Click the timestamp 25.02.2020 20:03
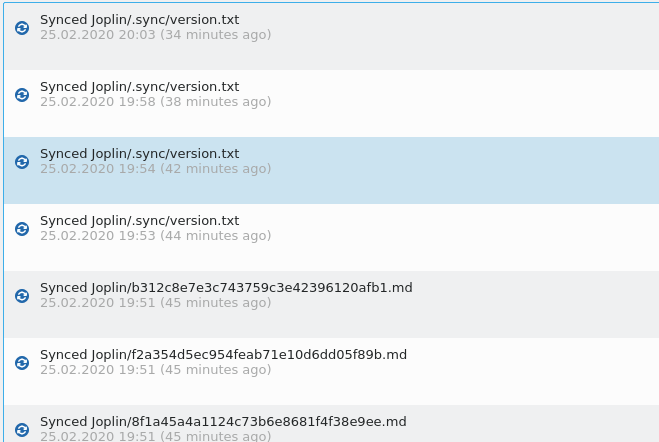Viewport: 659px width, 442px height. coord(98,34)
